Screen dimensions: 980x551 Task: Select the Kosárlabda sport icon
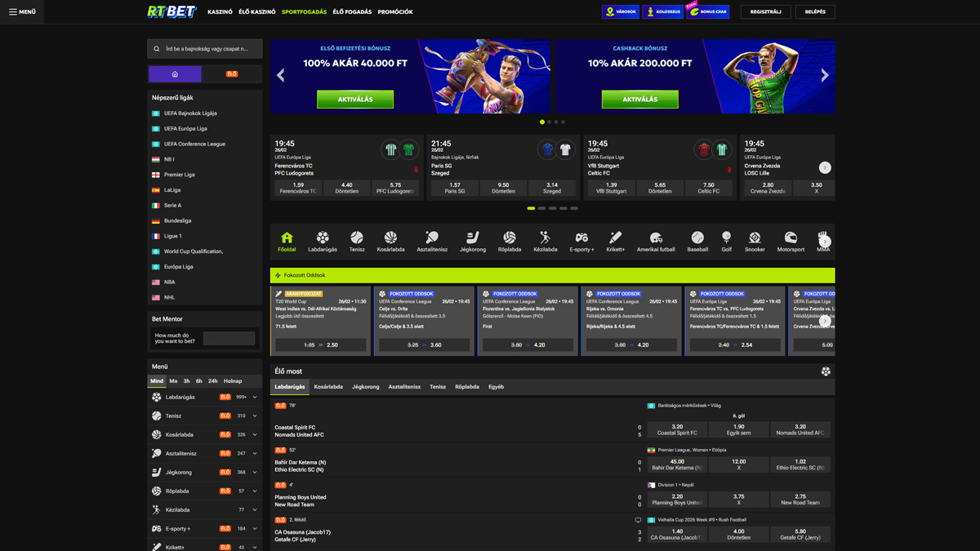tap(390, 242)
